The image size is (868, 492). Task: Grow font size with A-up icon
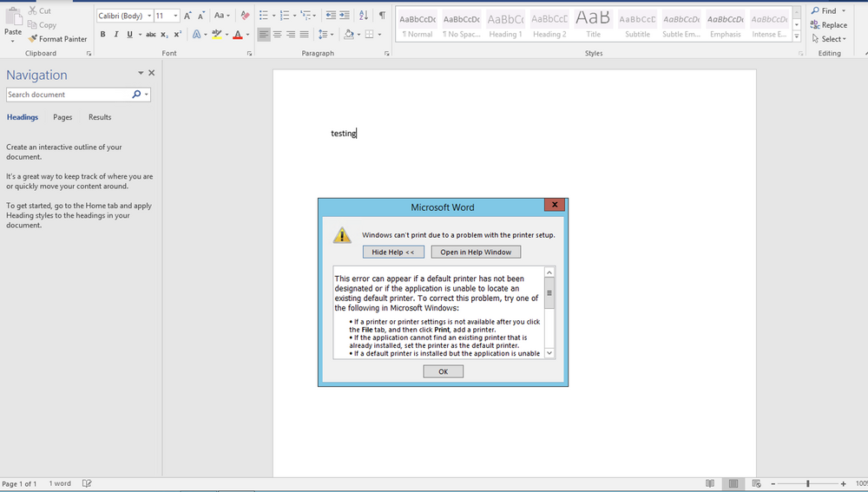click(187, 16)
